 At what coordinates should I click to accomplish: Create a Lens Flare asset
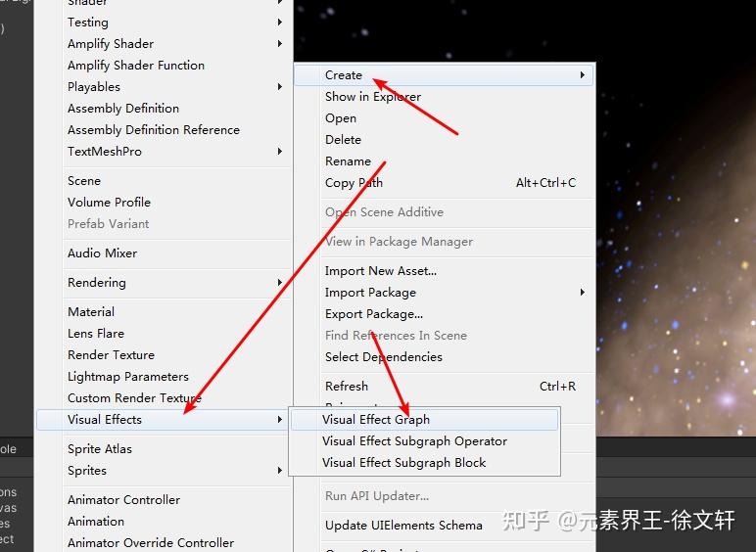164,334
